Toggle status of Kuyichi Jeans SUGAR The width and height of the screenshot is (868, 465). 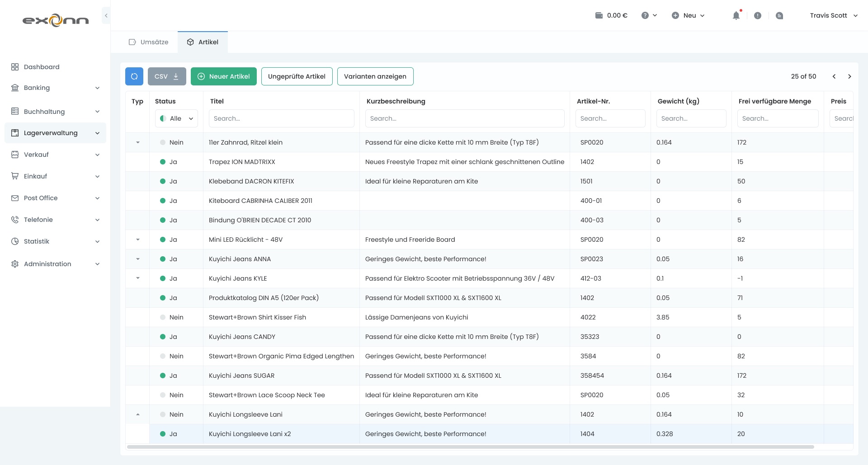click(x=163, y=376)
